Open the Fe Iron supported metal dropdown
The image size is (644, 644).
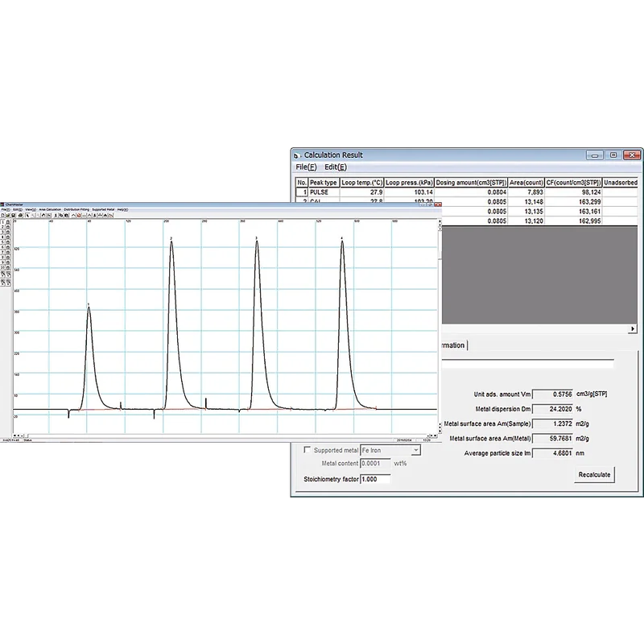[x=415, y=450]
